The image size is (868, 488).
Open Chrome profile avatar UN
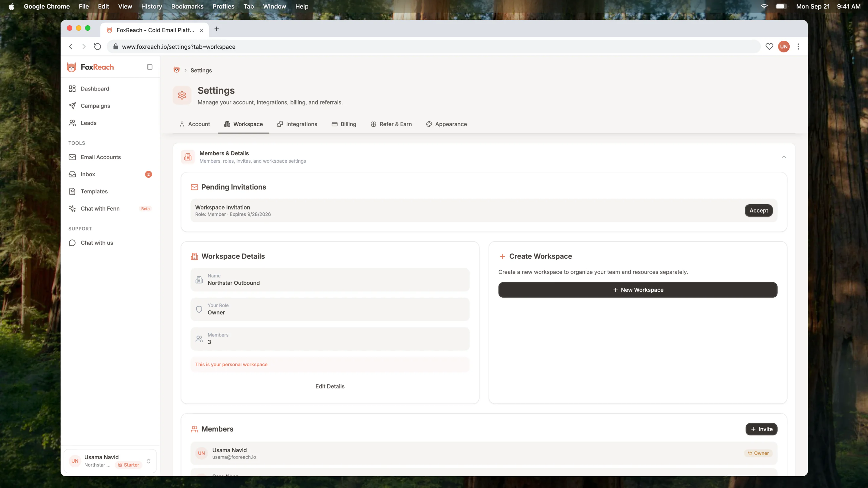point(784,46)
